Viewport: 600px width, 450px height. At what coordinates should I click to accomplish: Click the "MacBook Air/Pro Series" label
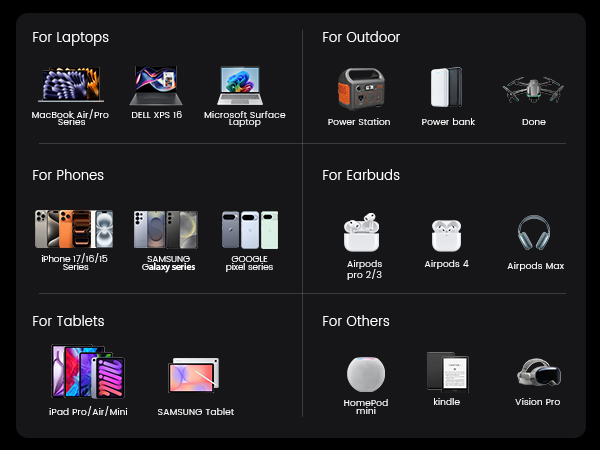[x=70, y=118]
